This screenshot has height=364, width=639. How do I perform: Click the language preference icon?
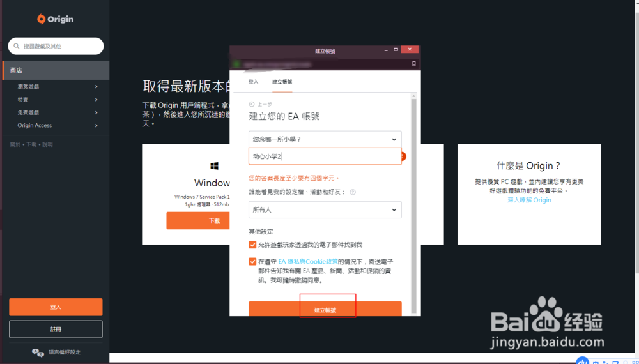38,353
